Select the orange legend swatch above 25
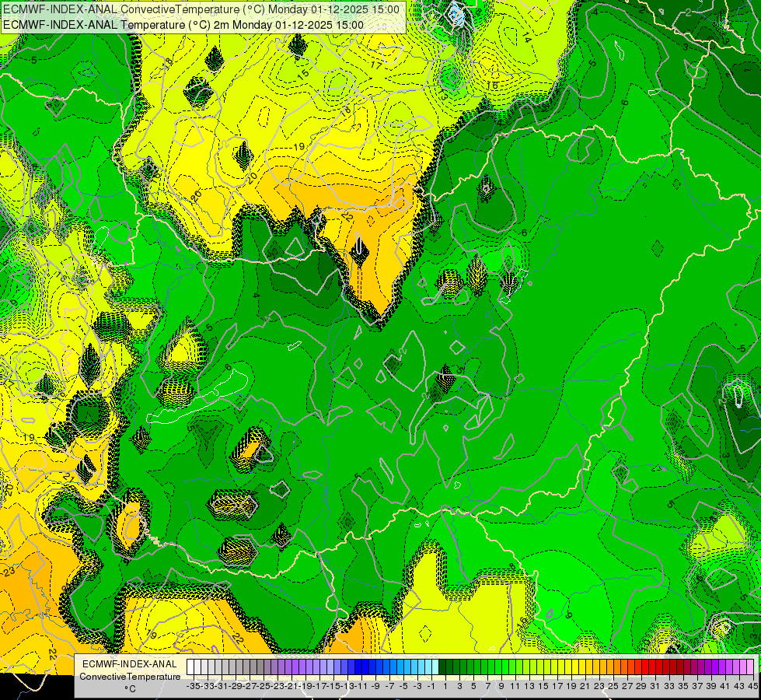761x700 pixels. pyautogui.click(x=610, y=667)
